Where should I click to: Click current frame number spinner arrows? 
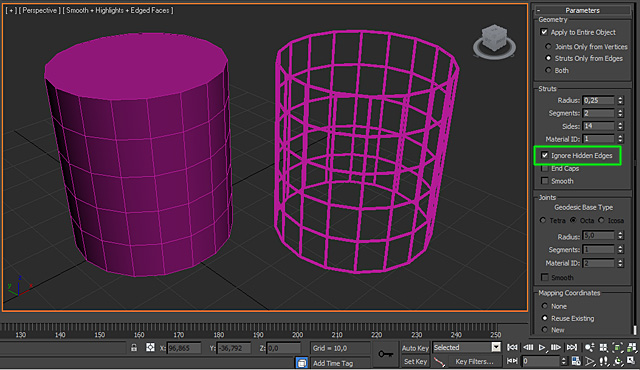pos(564,361)
